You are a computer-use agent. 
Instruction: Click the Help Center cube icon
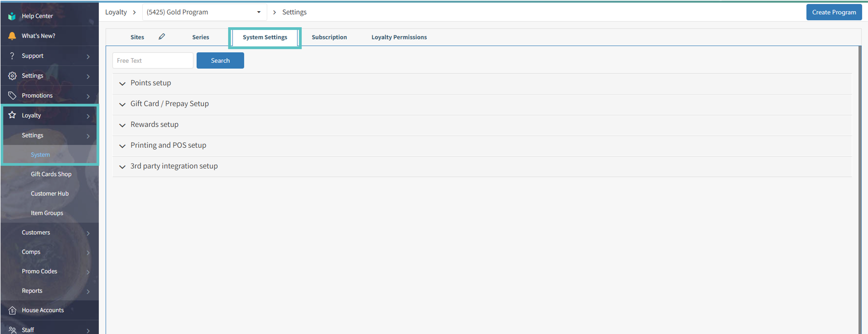click(x=12, y=16)
